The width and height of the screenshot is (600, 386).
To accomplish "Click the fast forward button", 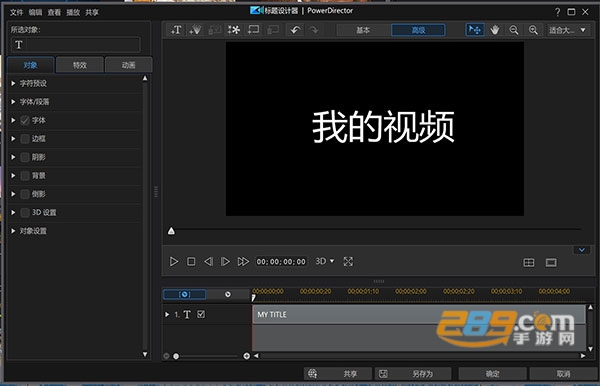I will [x=243, y=262].
